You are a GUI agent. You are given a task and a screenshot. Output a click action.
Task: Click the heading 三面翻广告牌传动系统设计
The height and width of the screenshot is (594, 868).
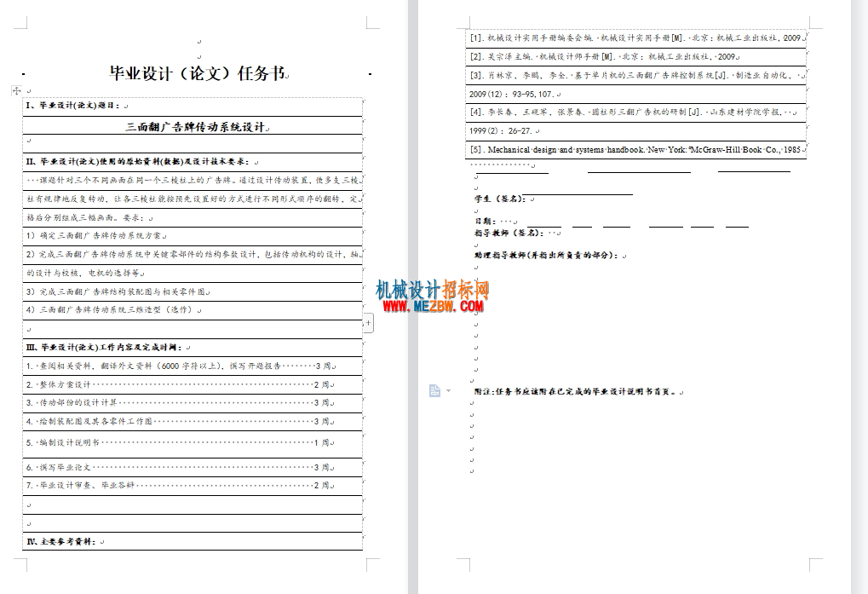click(x=195, y=127)
